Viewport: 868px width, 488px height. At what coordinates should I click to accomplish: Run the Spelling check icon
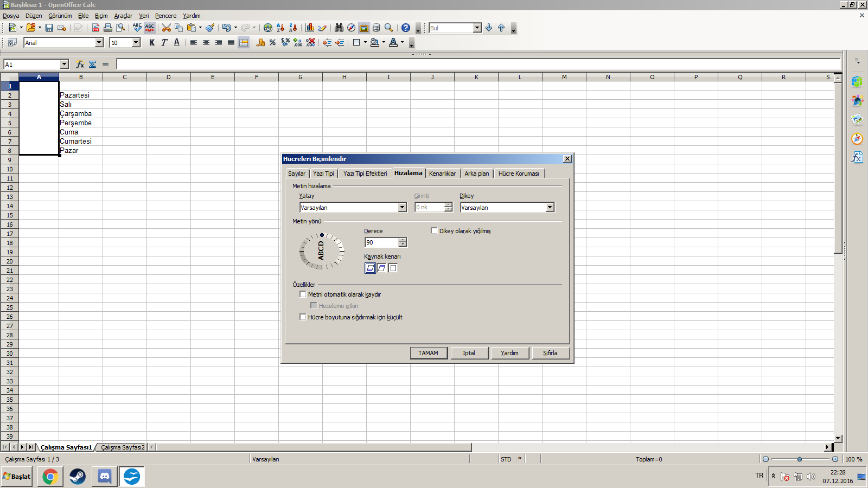(x=137, y=28)
